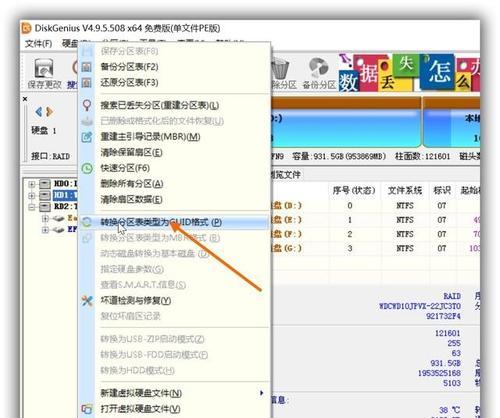This screenshot has height=418, width=500.
Task: Choose Quick Partition (F6)
Action: 125,168
